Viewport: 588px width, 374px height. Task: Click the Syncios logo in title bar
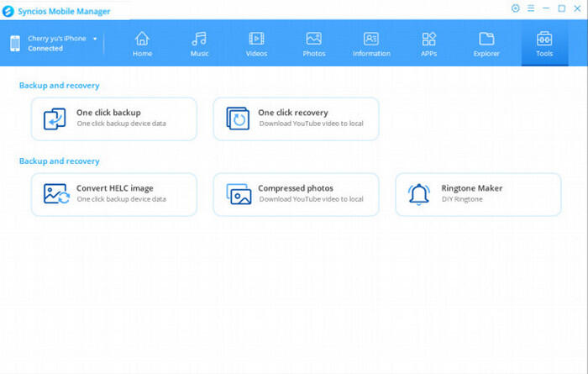[x=8, y=8]
